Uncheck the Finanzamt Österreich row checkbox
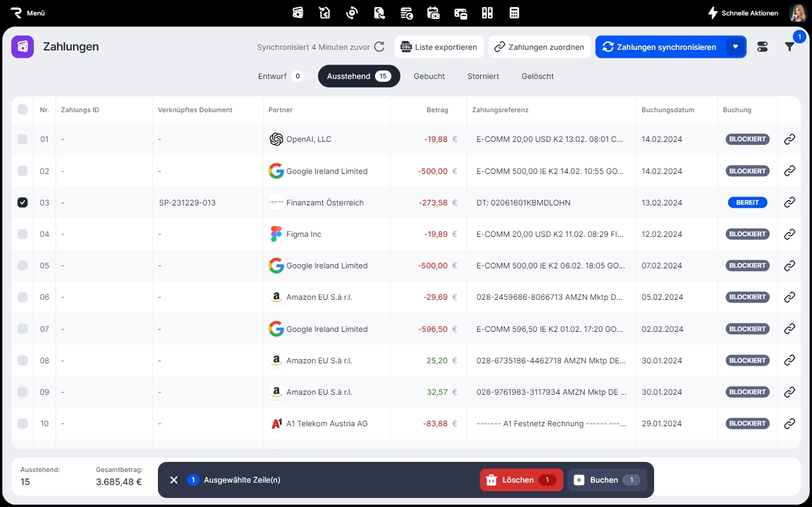This screenshot has width=812, height=507. 23,202
